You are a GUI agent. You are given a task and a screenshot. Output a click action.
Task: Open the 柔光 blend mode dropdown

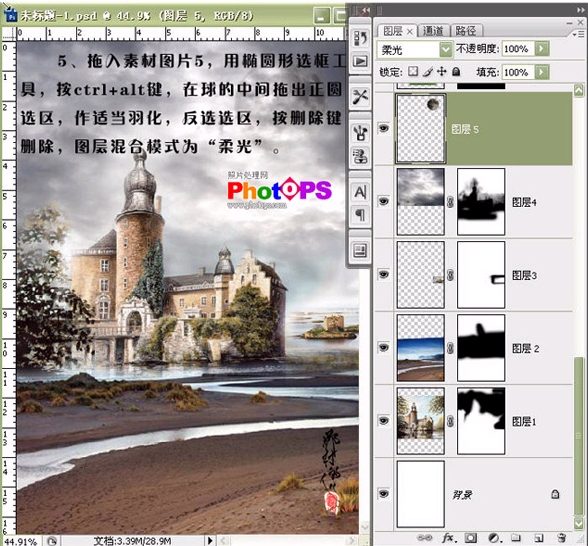pyautogui.click(x=414, y=49)
